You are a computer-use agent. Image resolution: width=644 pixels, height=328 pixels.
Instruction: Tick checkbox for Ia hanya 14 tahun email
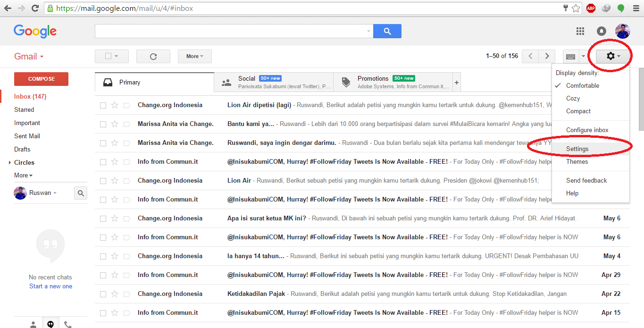point(103,256)
